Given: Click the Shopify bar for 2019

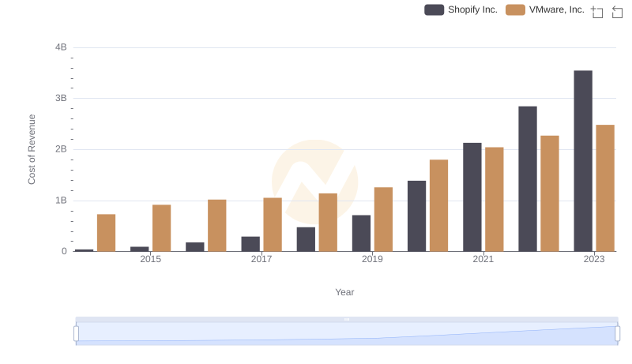Looking at the screenshot, I should click(361, 234).
